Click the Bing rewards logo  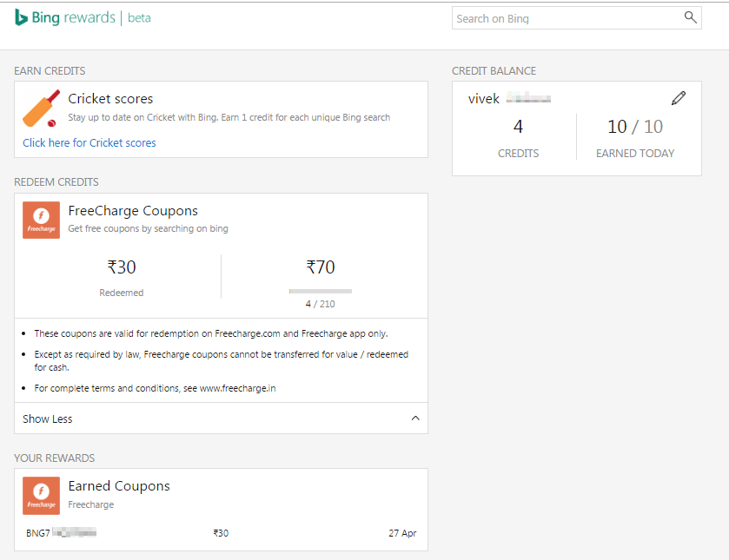point(64,17)
